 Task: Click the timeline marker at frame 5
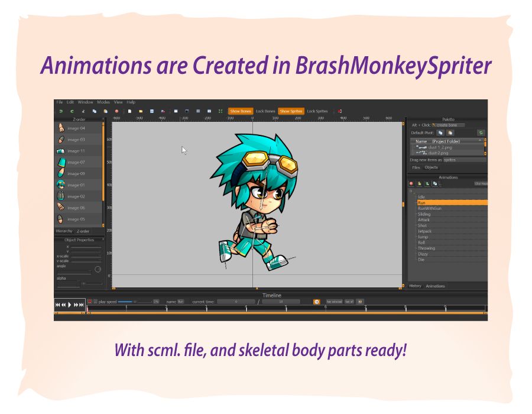pyautogui.click(x=286, y=308)
